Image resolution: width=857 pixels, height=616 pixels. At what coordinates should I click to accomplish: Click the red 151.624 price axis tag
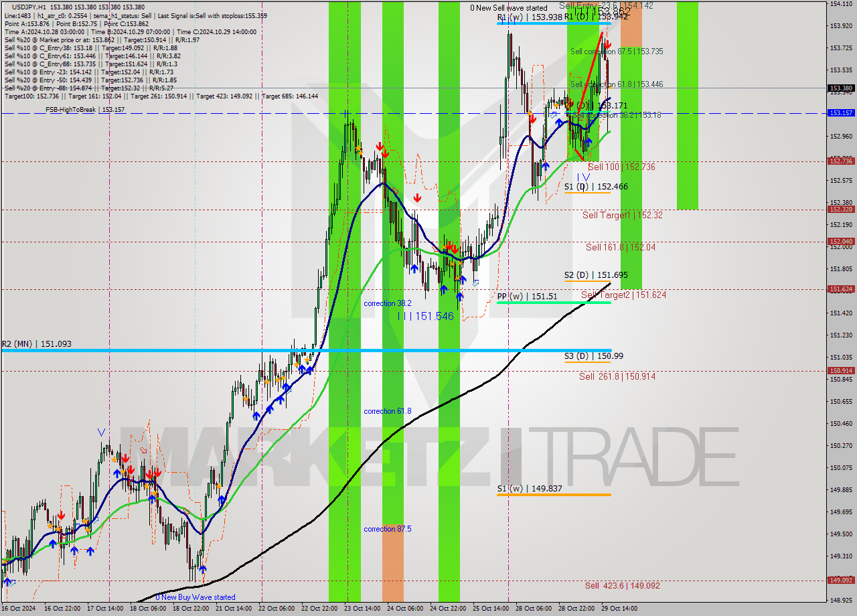pos(841,289)
